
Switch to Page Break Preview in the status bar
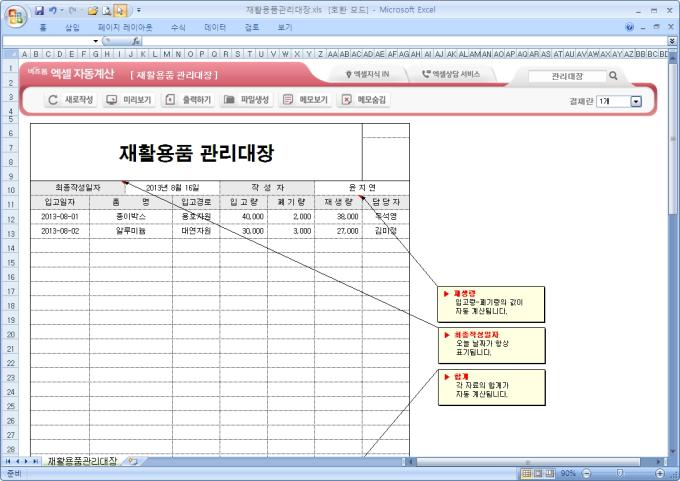pos(550,473)
